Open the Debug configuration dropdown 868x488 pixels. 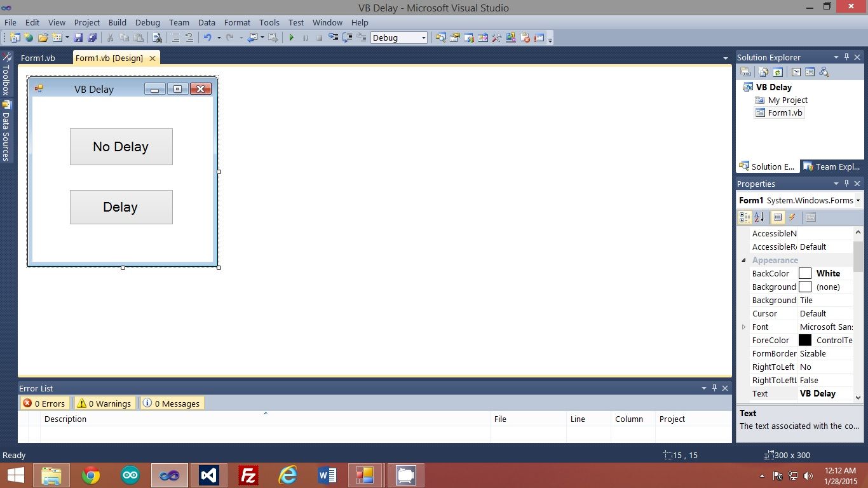point(424,37)
